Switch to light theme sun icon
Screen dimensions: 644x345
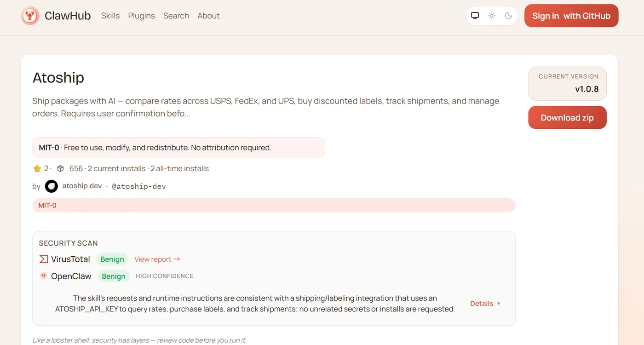(x=492, y=16)
